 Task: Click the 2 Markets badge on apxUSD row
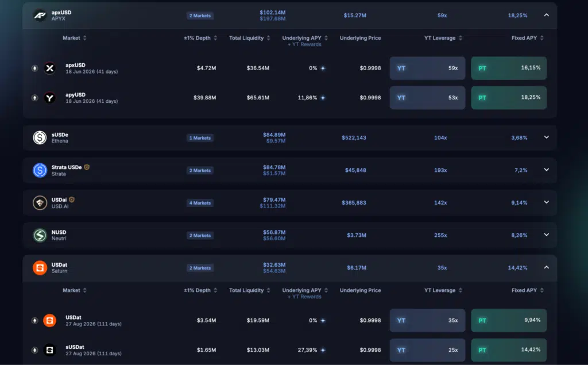(200, 16)
